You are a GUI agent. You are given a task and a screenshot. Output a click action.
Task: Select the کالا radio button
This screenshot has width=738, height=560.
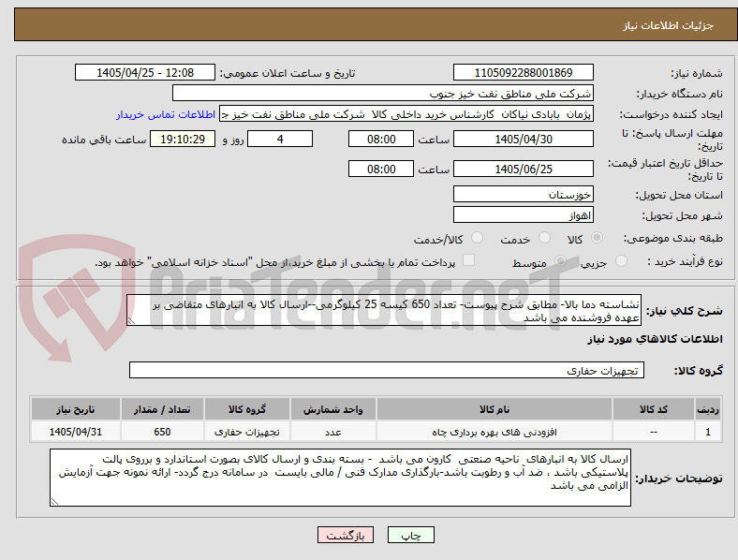point(597,238)
